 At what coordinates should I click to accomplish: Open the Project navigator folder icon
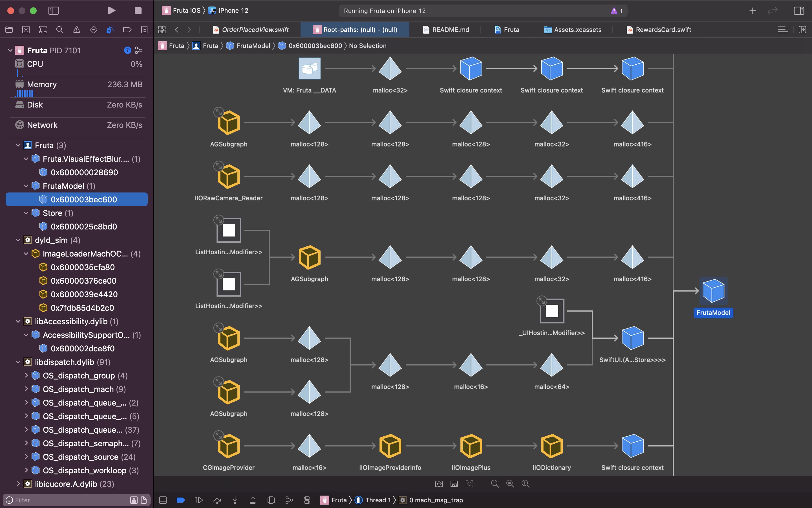click(9, 30)
